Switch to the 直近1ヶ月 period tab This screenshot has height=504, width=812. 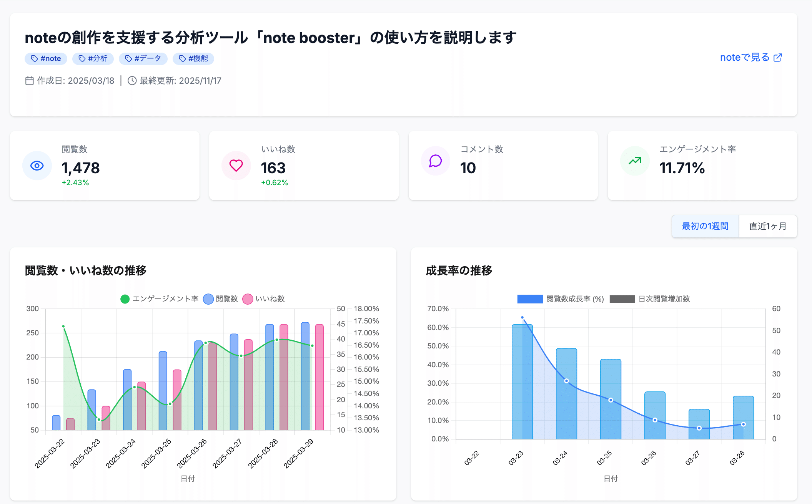(x=768, y=226)
